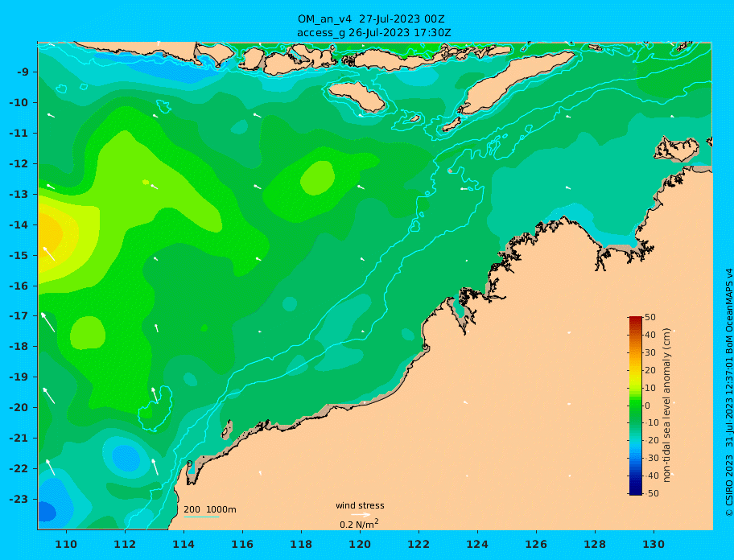Image resolution: width=734 pixels, height=560 pixels.
Task: Click the colorbar value 0 at the green band
Action: [648, 406]
